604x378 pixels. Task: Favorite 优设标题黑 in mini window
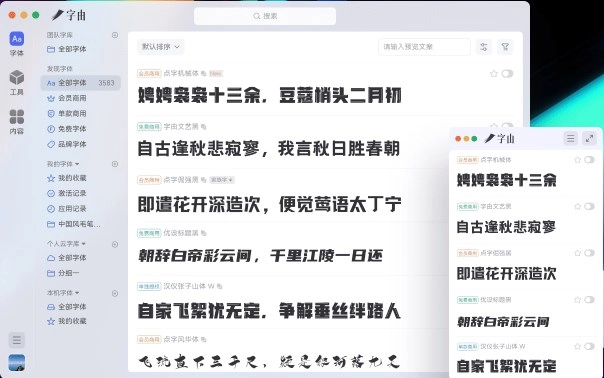click(577, 300)
